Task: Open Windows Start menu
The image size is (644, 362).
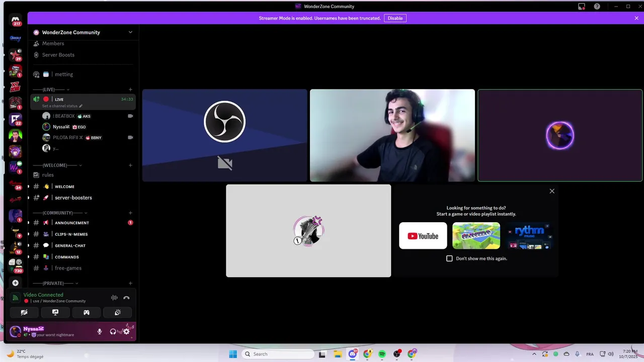Action: 233,354
